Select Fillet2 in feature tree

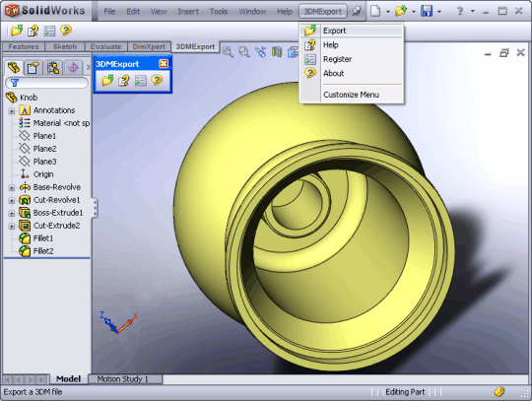(x=43, y=251)
